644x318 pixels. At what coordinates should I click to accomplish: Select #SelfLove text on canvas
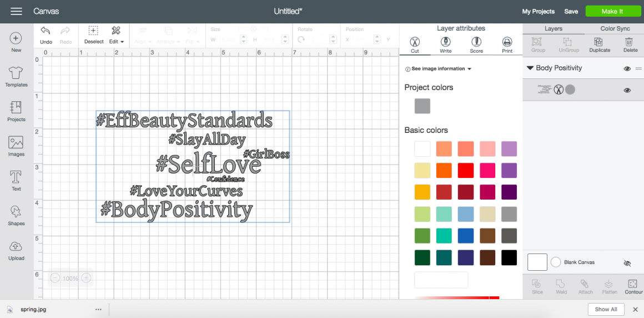click(208, 165)
